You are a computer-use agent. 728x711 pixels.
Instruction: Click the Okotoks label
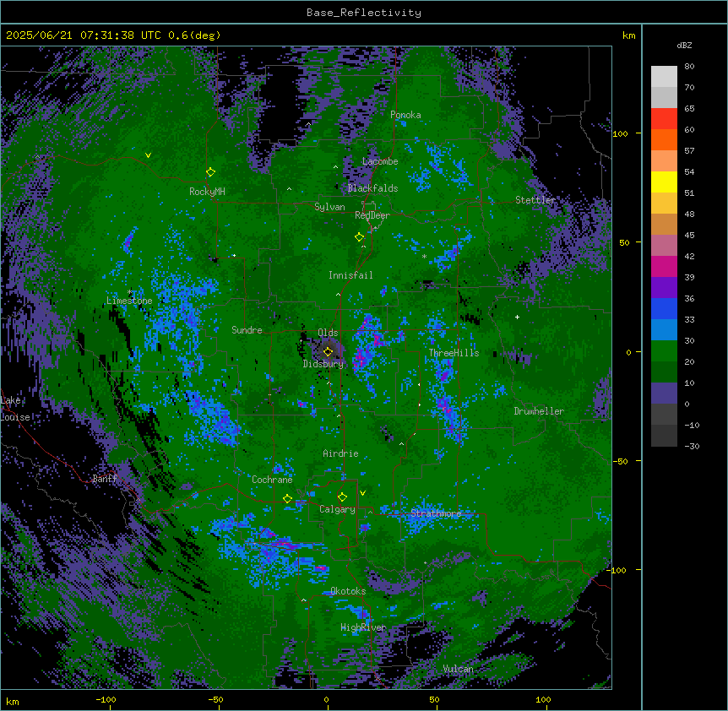348,591
